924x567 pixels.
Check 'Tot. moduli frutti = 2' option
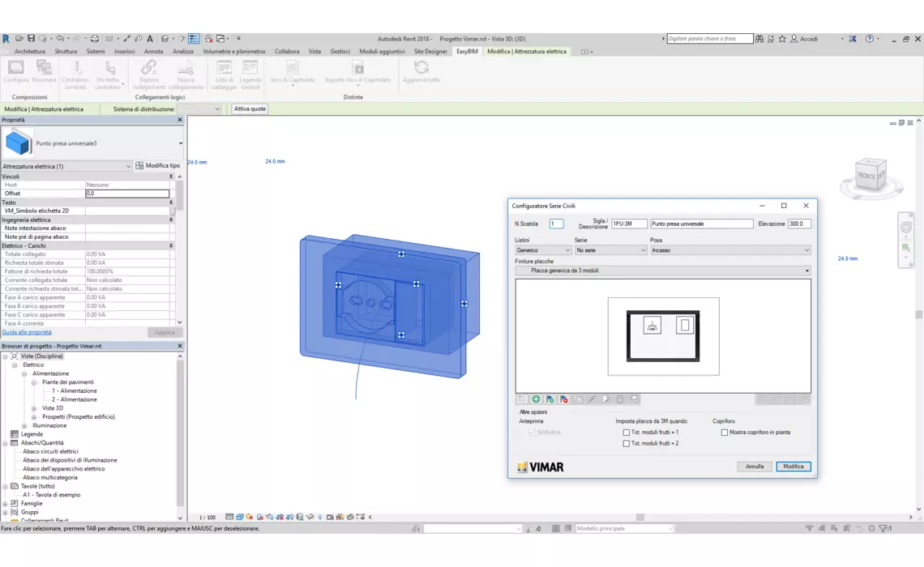(627, 443)
